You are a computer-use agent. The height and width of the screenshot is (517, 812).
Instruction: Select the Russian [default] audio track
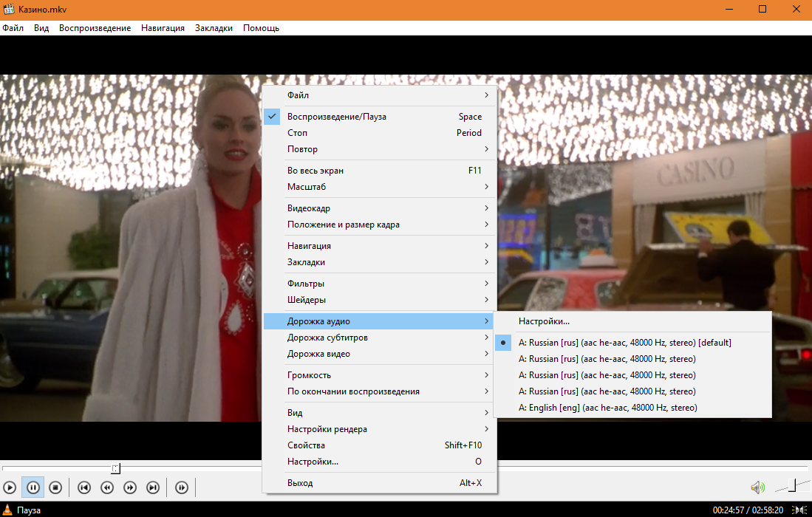[632, 343]
